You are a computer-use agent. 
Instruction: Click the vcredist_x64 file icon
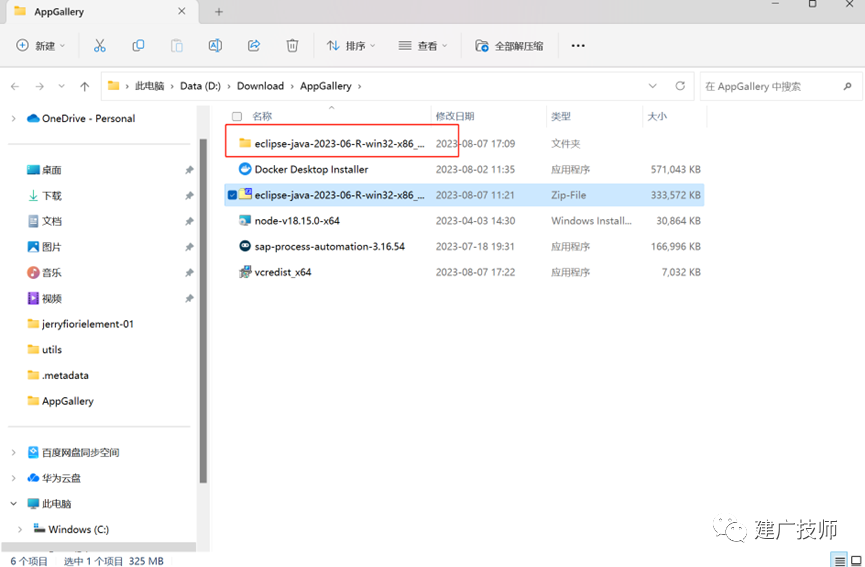(245, 271)
